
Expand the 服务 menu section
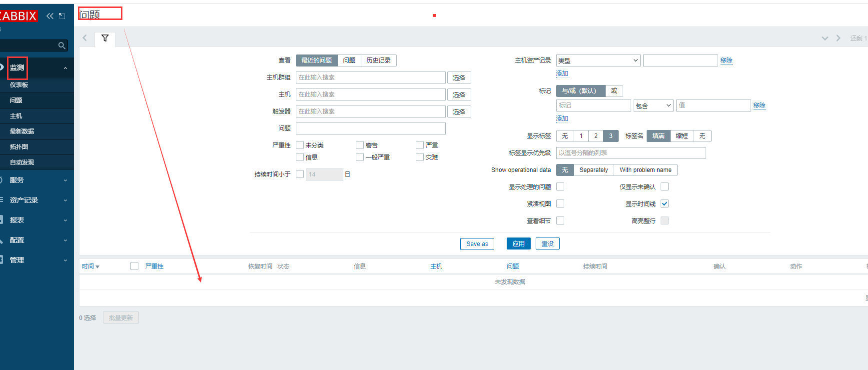click(x=37, y=180)
